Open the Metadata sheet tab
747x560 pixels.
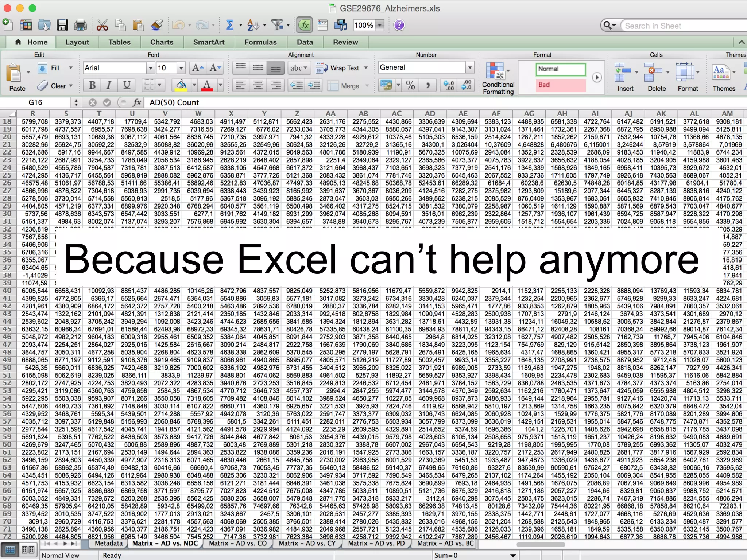[x=109, y=543]
